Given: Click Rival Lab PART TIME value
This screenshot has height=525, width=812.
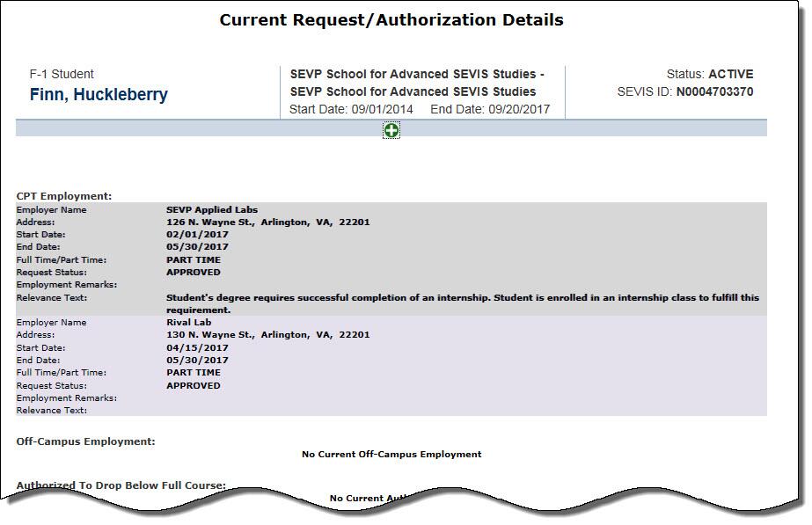Looking at the screenshot, I should pos(194,373).
